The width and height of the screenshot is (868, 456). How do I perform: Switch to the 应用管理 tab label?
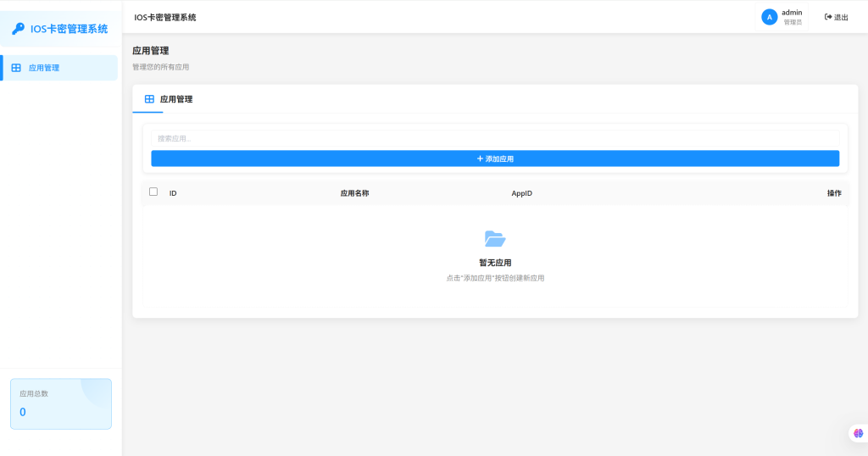(x=176, y=99)
